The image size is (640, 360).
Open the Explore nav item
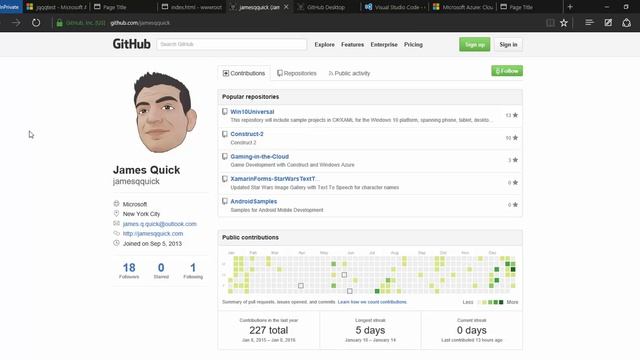pos(324,44)
